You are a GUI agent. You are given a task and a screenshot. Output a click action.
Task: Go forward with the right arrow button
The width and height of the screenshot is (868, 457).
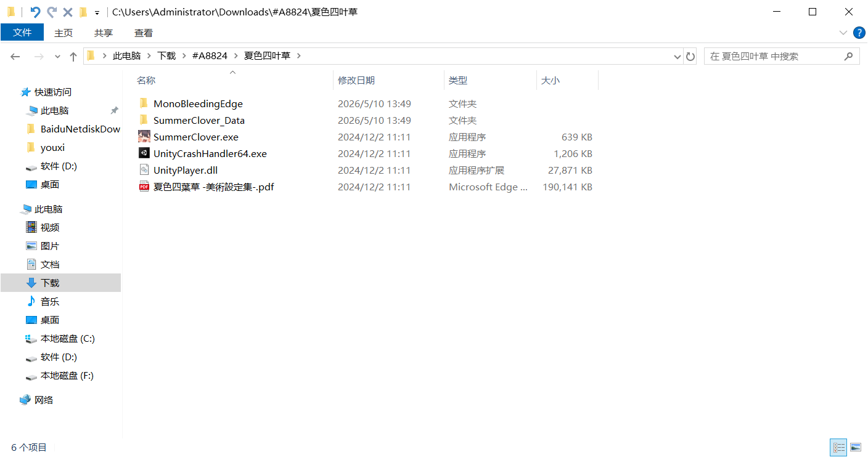tap(39, 56)
